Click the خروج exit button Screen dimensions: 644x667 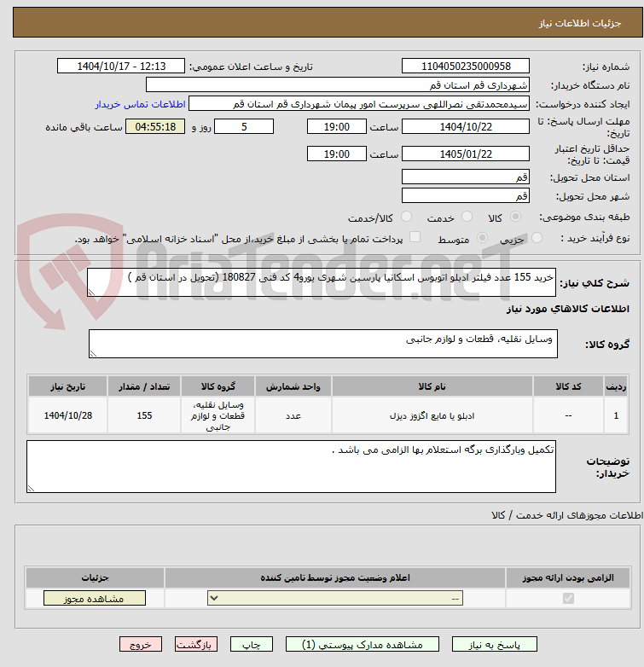point(141,645)
